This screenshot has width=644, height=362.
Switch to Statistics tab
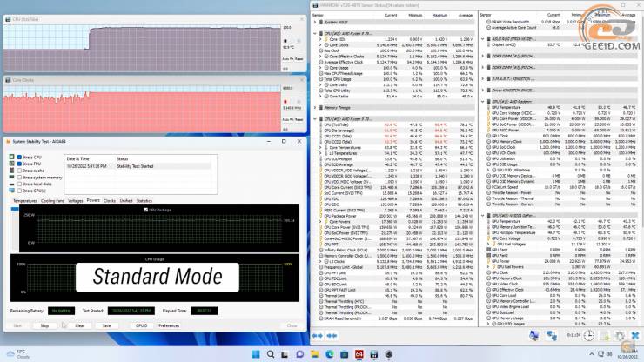point(144,201)
